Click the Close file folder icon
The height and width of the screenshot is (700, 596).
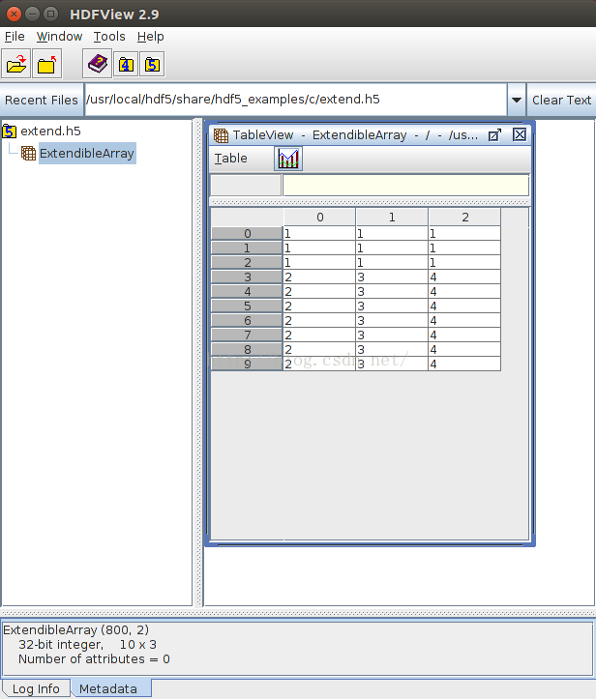[x=46, y=64]
